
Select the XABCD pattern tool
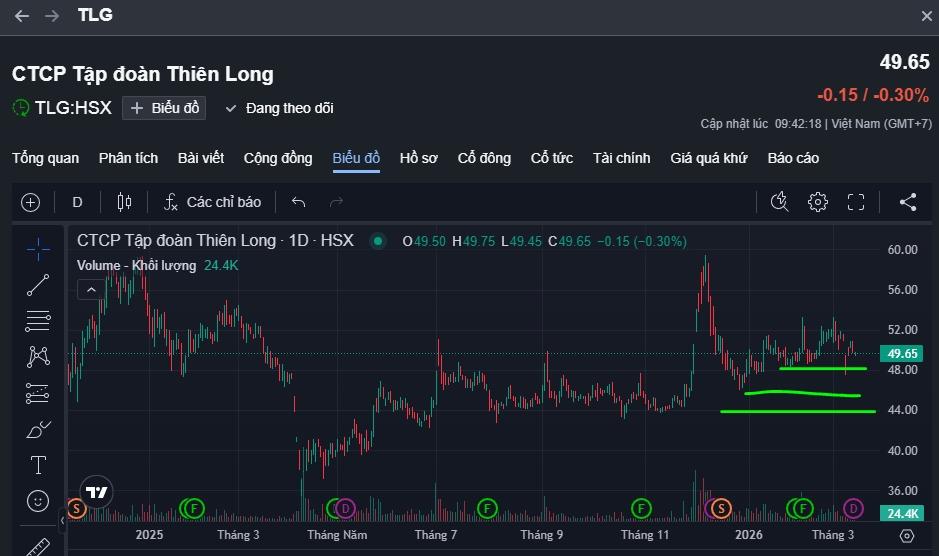coord(38,356)
